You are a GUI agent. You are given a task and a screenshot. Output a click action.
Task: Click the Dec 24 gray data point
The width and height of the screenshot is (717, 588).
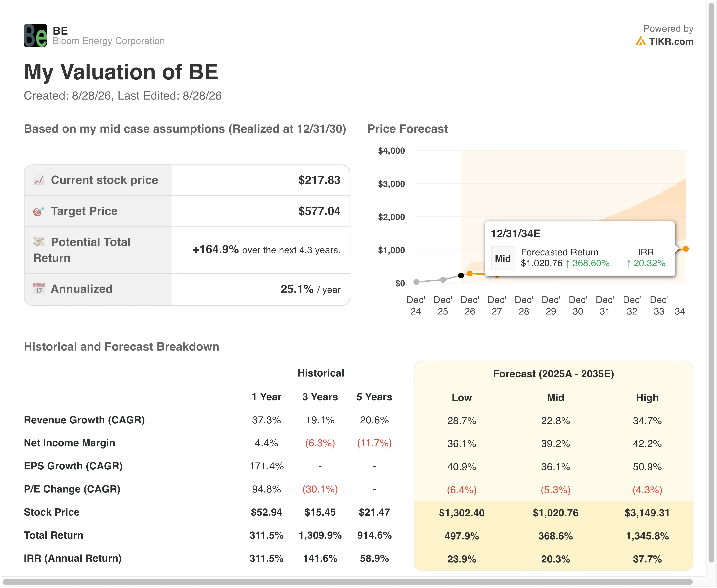(x=416, y=282)
